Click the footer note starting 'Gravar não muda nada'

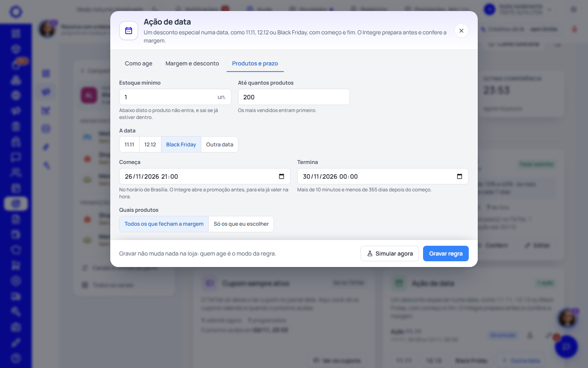[198, 254]
